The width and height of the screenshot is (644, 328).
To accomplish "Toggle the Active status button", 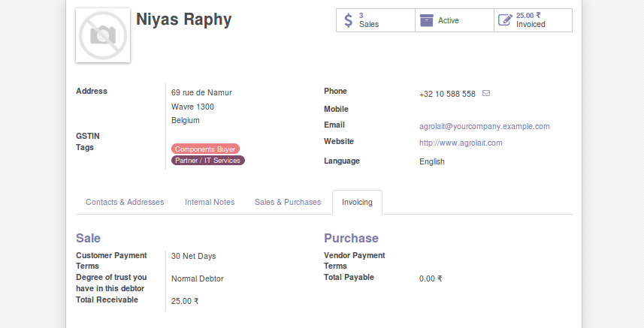I will 454,20.
